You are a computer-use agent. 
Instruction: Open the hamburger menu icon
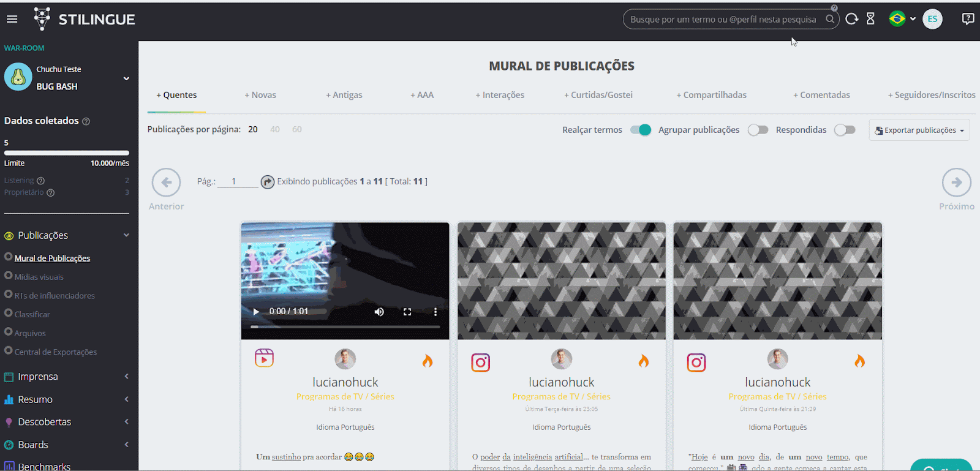pyautogui.click(x=12, y=19)
